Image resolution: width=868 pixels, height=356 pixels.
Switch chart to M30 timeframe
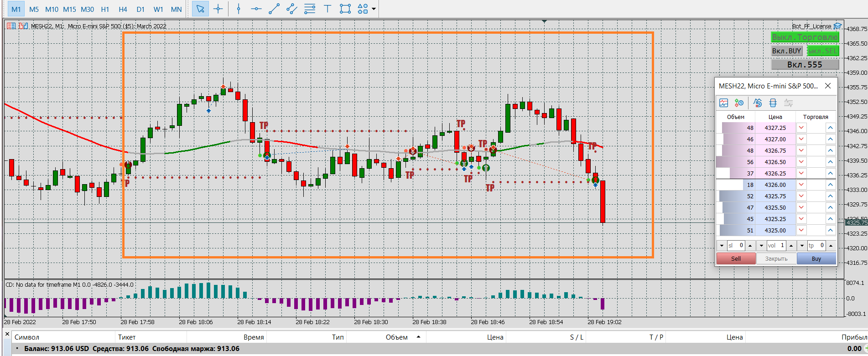tap(87, 9)
